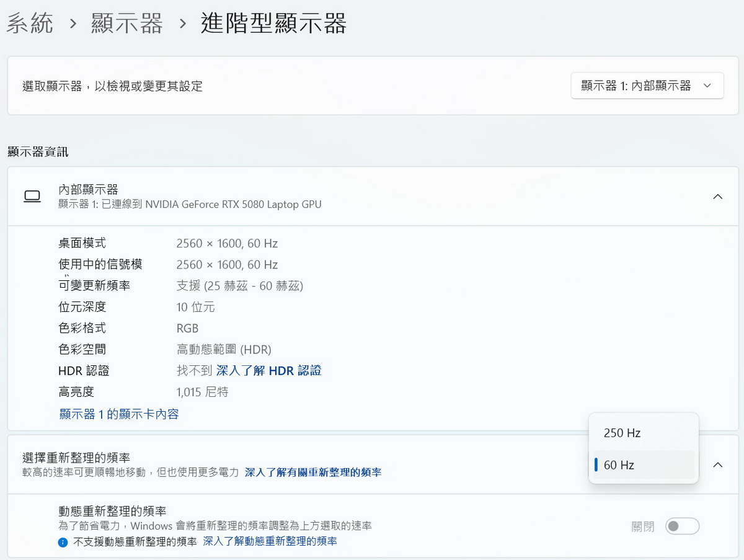
Task: Open the 顯示器 1: 內部顯示器 dropdown
Action: (x=647, y=86)
